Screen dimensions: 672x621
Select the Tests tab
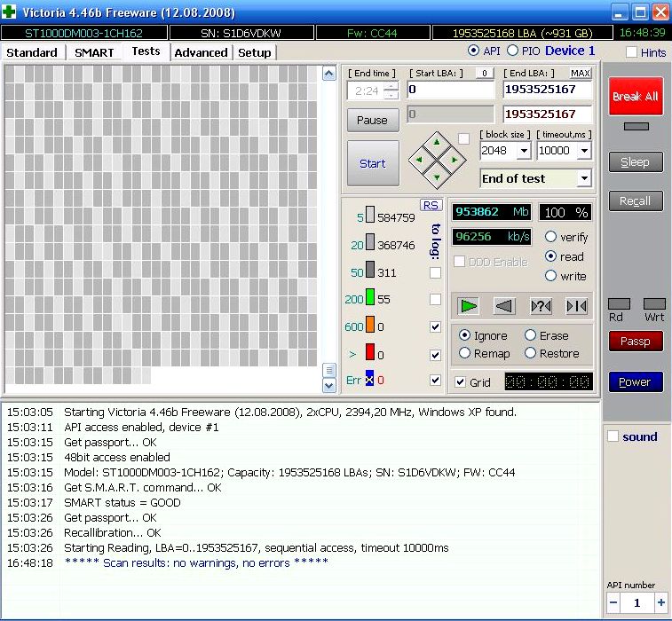click(146, 51)
